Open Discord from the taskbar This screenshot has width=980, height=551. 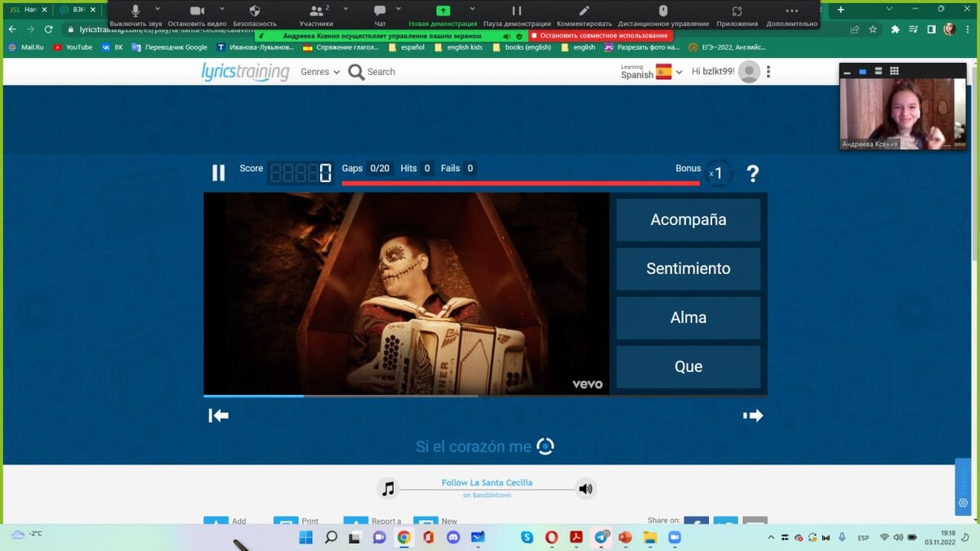point(453,537)
